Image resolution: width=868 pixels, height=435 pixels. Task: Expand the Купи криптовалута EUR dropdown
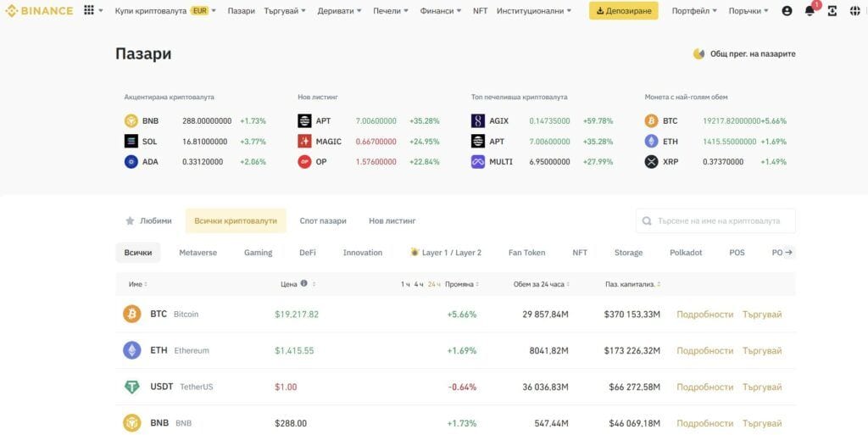tap(165, 10)
